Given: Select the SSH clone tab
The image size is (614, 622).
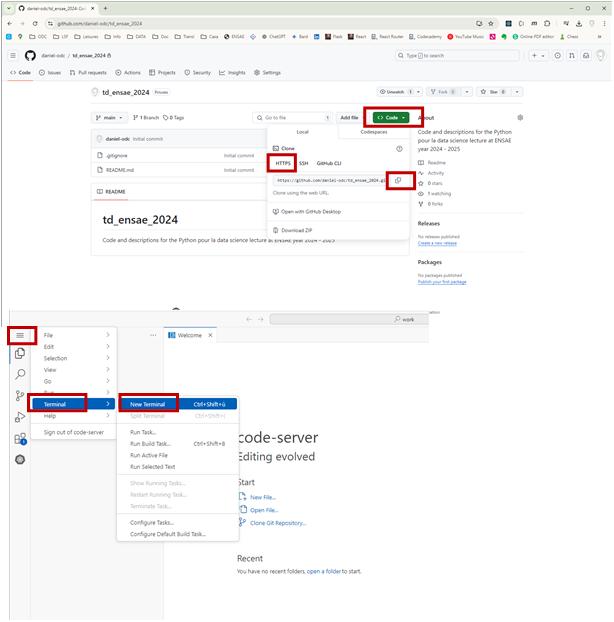Looking at the screenshot, I should [303, 163].
